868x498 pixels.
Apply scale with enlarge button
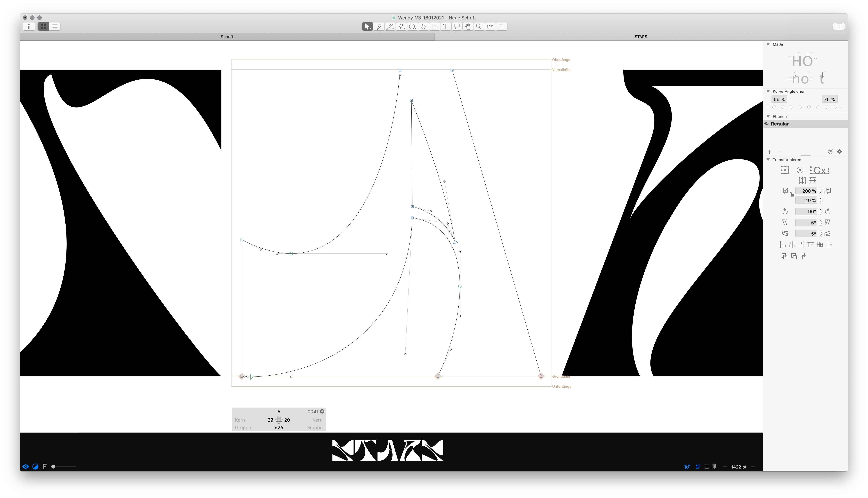coord(828,191)
